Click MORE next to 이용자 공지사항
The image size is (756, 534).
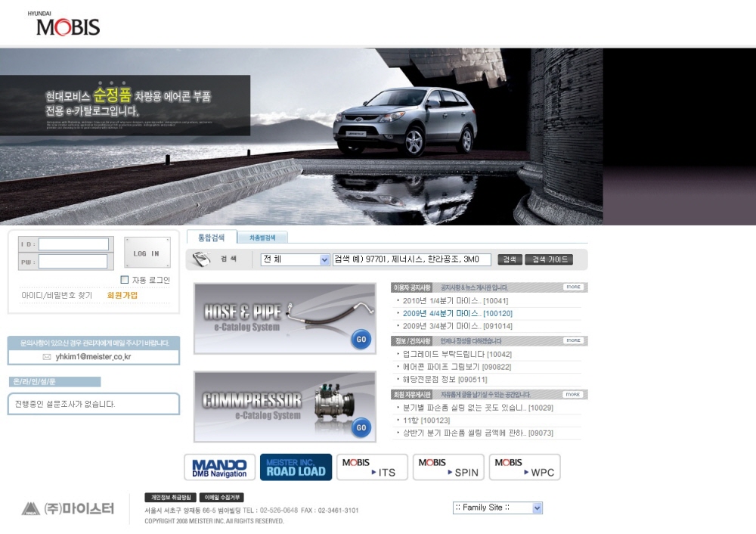coord(573,287)
